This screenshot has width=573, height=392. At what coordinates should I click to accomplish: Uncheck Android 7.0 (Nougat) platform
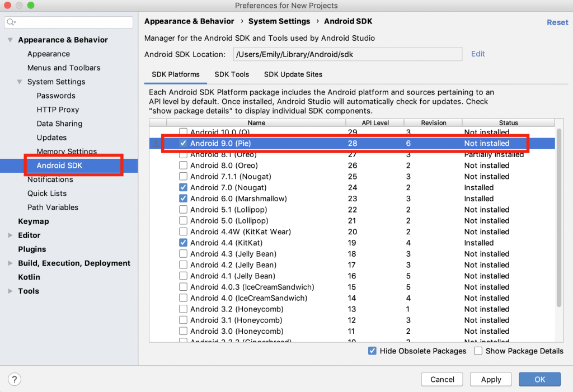click(183, 188)
